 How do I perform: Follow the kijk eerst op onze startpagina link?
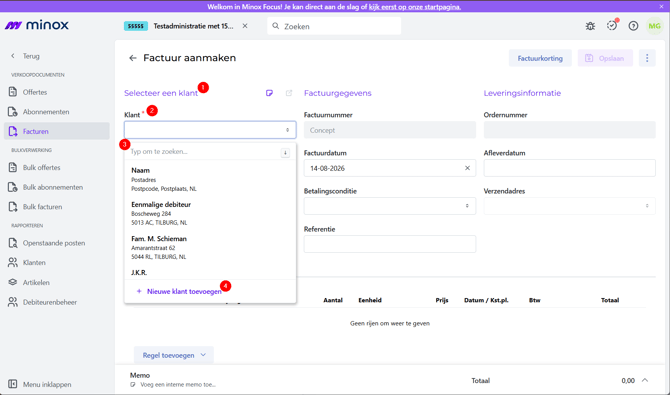click(x=415, y=7)
